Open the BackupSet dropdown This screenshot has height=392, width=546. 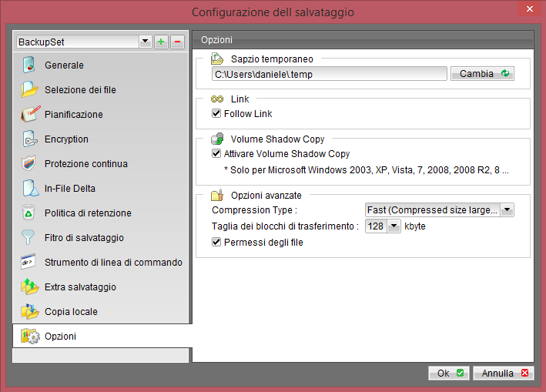pos(146,42)
